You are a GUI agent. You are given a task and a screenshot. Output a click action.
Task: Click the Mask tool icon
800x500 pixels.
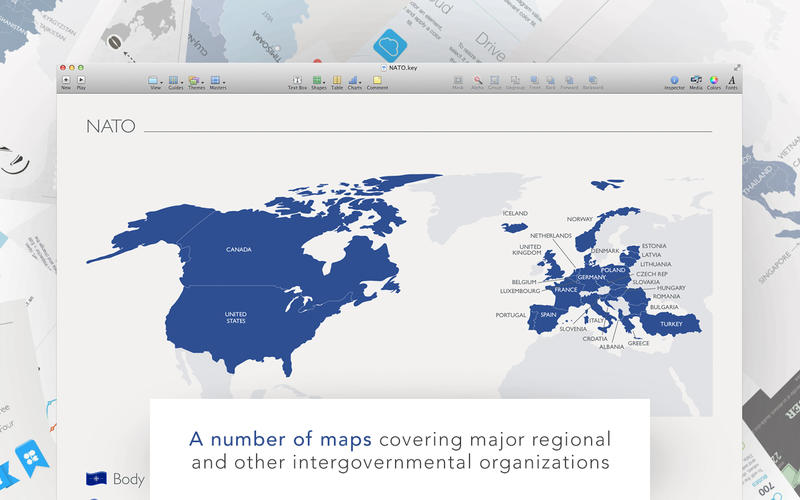click(x=458, y=79)
